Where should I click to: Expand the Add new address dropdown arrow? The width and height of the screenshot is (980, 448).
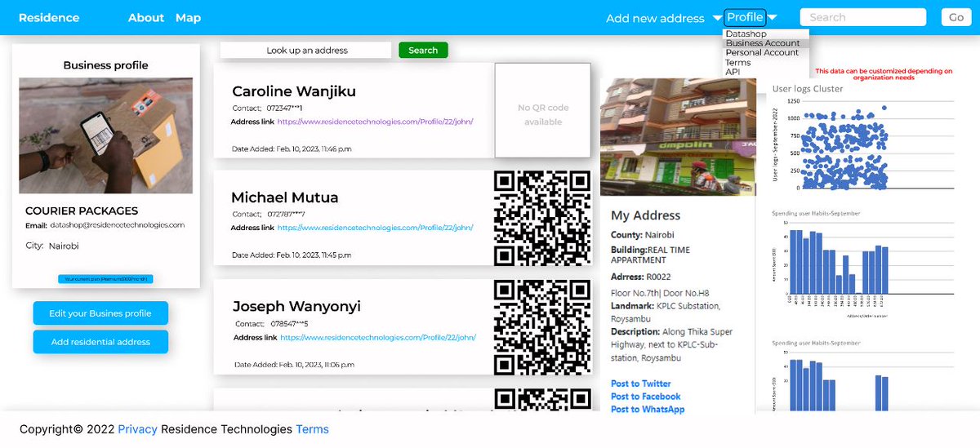tap(717, 18)
